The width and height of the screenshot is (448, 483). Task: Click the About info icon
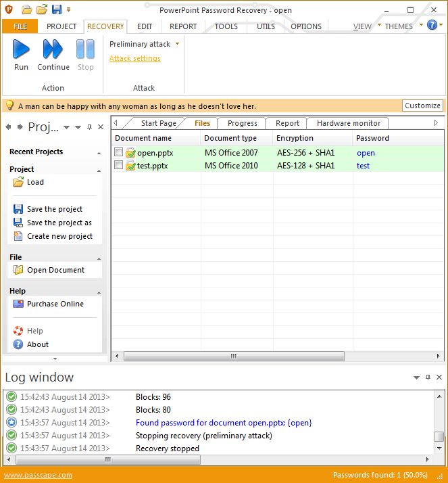(x=18, y=344)
